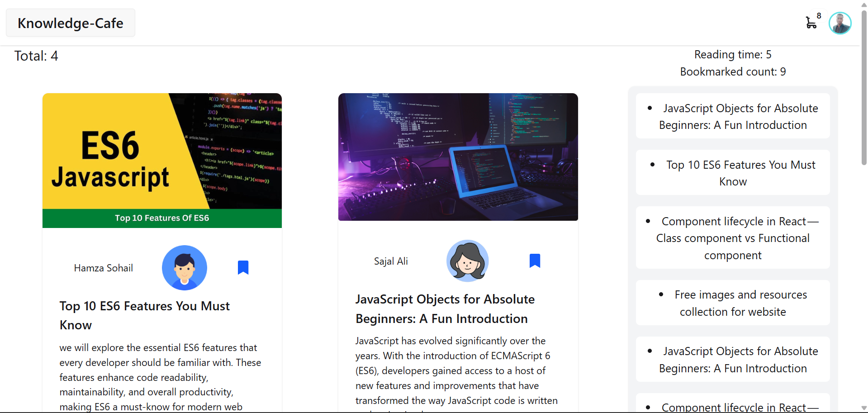Click the author name Sajal Ali
868x413 pixels.
pyautogui.click(x=391, y=261)
